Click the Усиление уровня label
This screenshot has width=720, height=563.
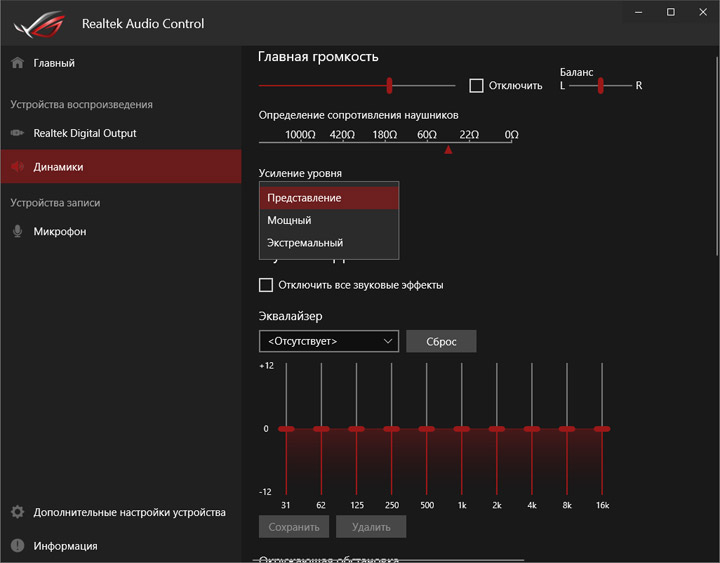point(300,173)
